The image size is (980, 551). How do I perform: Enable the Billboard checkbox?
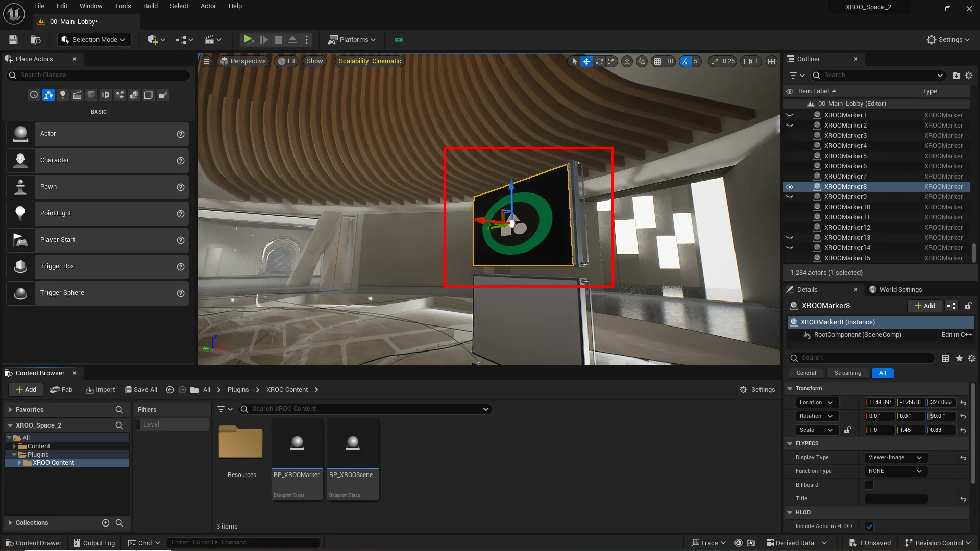[x=869, y=485]
